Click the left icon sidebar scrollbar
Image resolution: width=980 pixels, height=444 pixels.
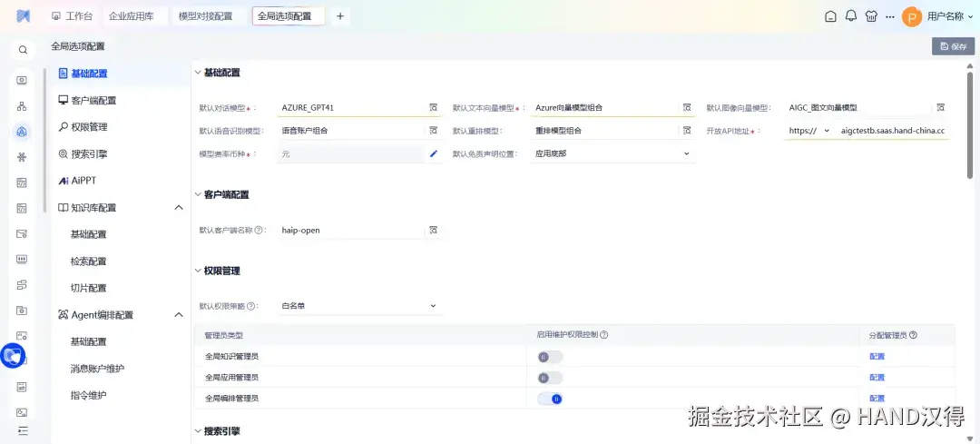click(45, 141)
